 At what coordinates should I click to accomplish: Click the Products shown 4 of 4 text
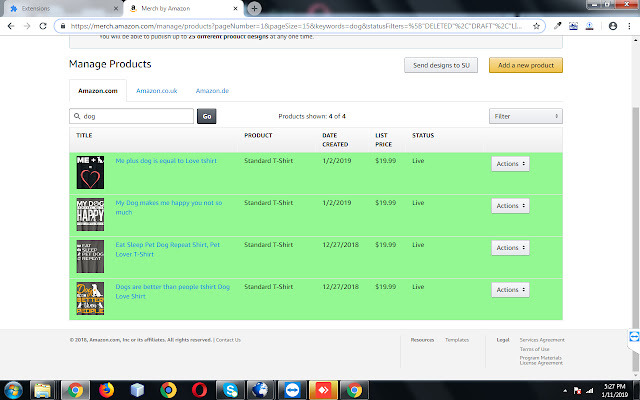pos(312,116)
